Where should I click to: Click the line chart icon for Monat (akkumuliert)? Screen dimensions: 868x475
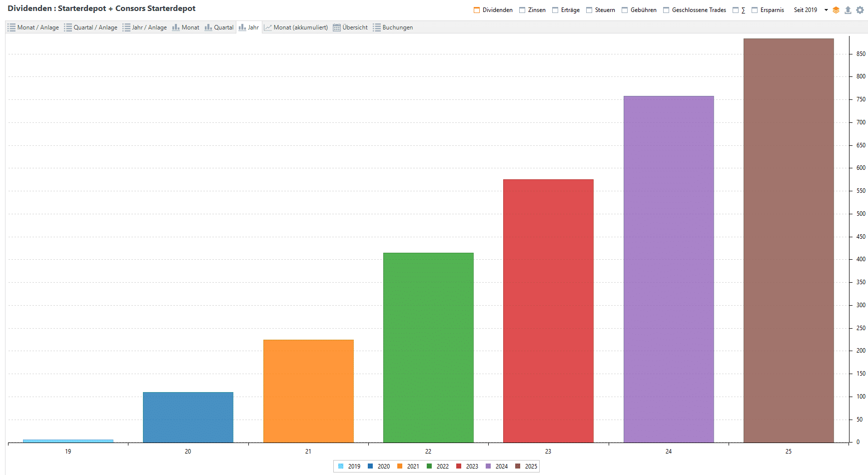point(268,27)
